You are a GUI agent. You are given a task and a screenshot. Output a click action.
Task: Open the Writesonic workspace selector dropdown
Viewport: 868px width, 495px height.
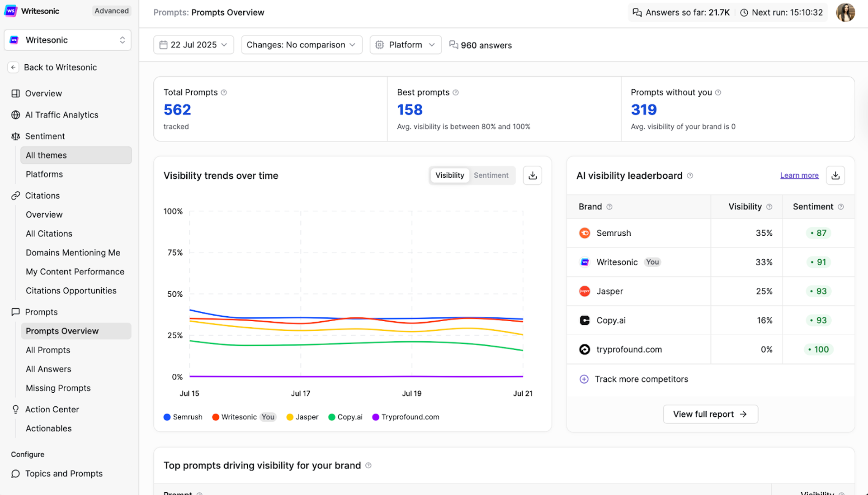(x=68, y=40)
